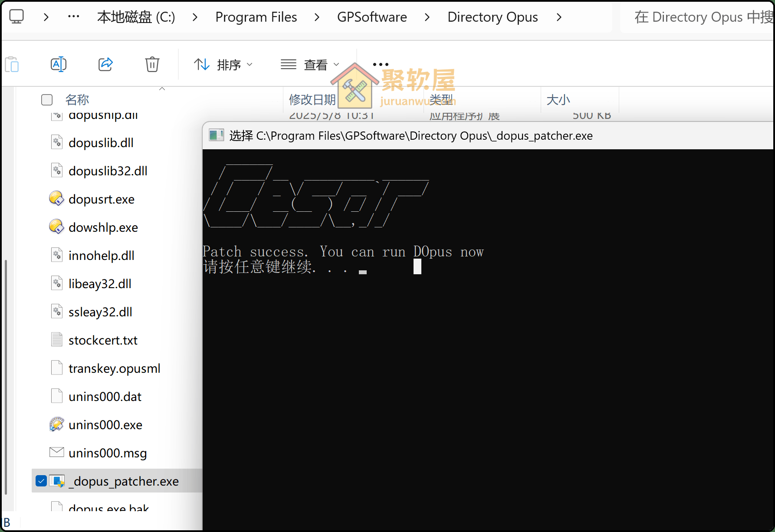Viewport: 775px width, 532px height.
Task: Open the see-more ellipsis menu in toolbar
Action: click(380, 64)
